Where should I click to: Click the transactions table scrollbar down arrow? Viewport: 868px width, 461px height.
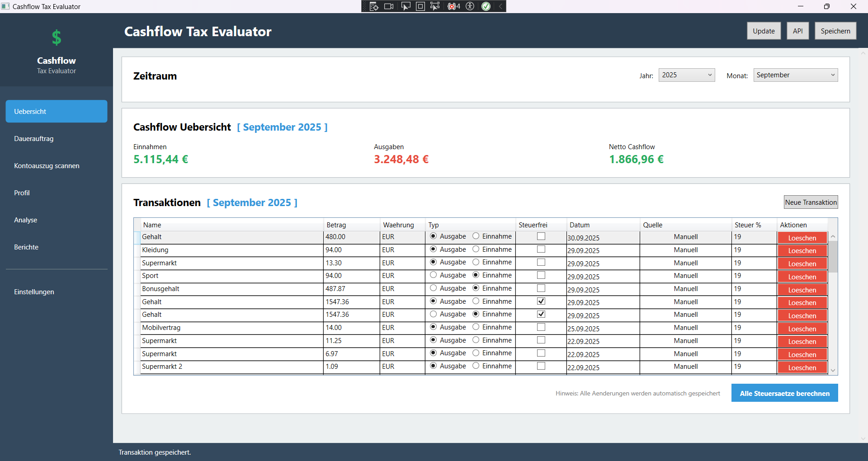pos(833,370)
